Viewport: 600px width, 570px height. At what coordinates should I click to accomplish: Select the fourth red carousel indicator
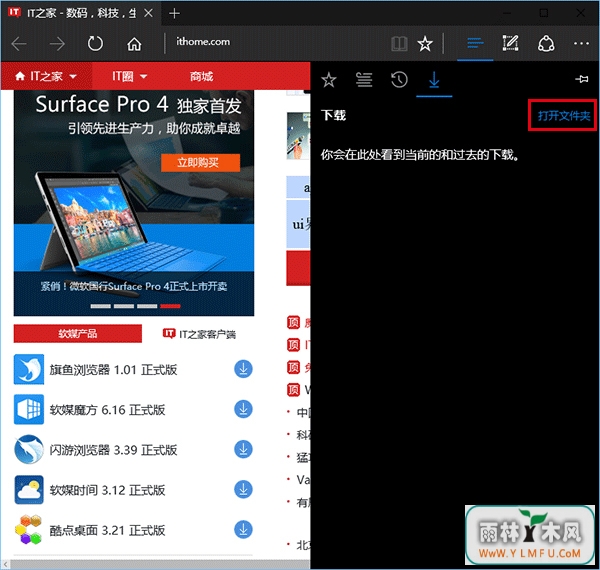[170, 306]
